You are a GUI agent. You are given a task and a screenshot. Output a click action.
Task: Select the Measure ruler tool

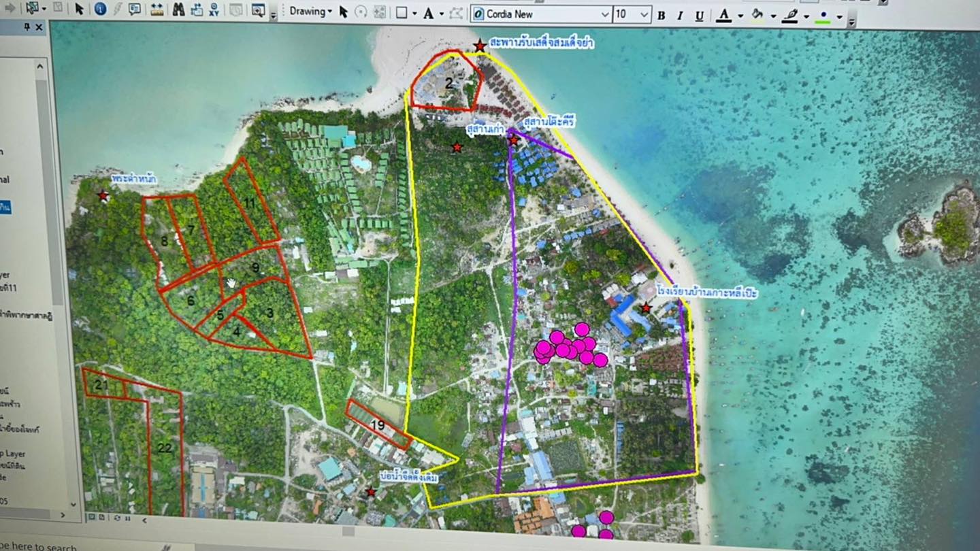[157, 10]
